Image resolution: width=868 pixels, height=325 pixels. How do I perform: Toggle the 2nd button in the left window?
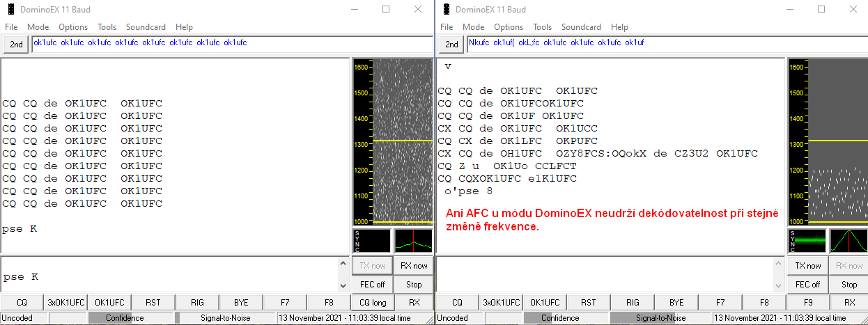(16, 45)
